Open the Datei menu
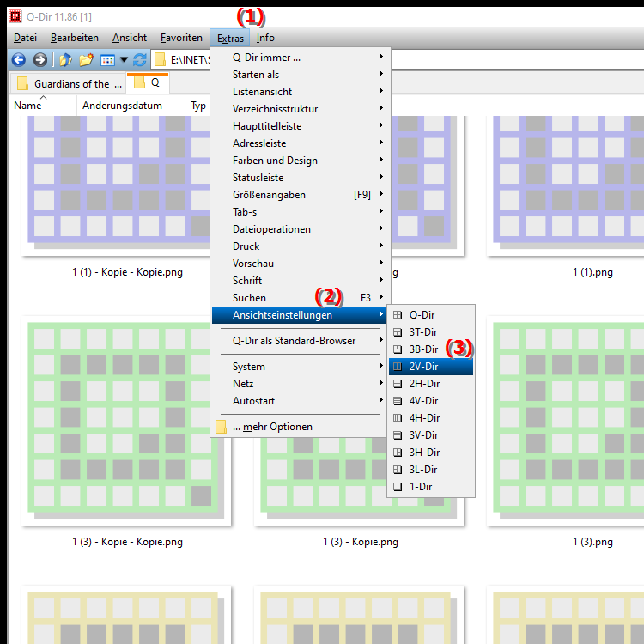Image resolution: width=644 pixels, height=644 pixels. [x=25, y=38]
